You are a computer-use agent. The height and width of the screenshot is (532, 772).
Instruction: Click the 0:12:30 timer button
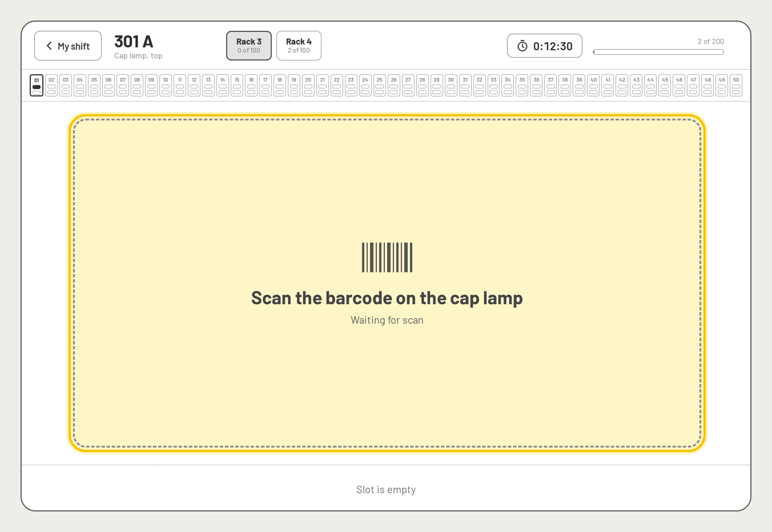545,46
